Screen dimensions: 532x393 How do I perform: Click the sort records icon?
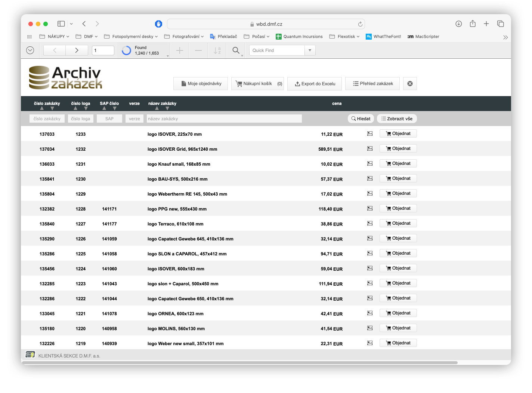(x=217, y=50)
